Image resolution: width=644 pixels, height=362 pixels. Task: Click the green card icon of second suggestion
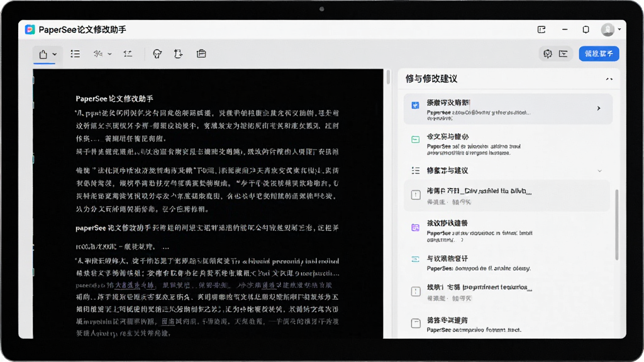pos(416,140)
